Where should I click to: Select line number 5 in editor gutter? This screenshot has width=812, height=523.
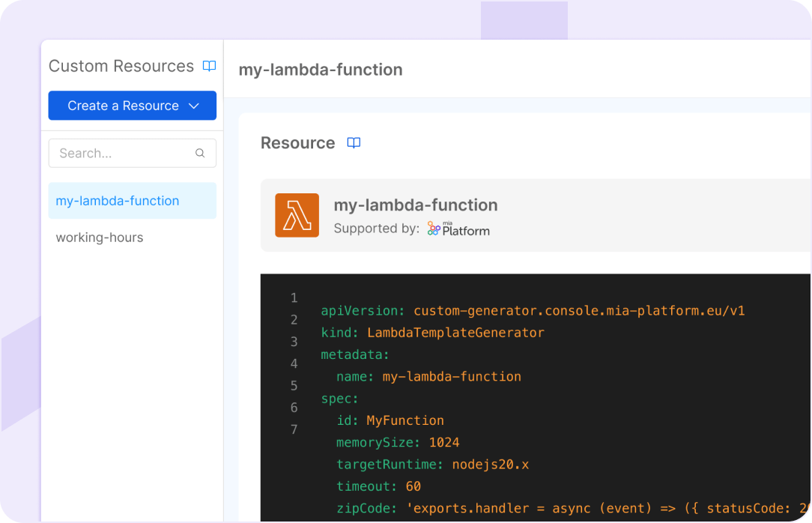tap(294, 386)
